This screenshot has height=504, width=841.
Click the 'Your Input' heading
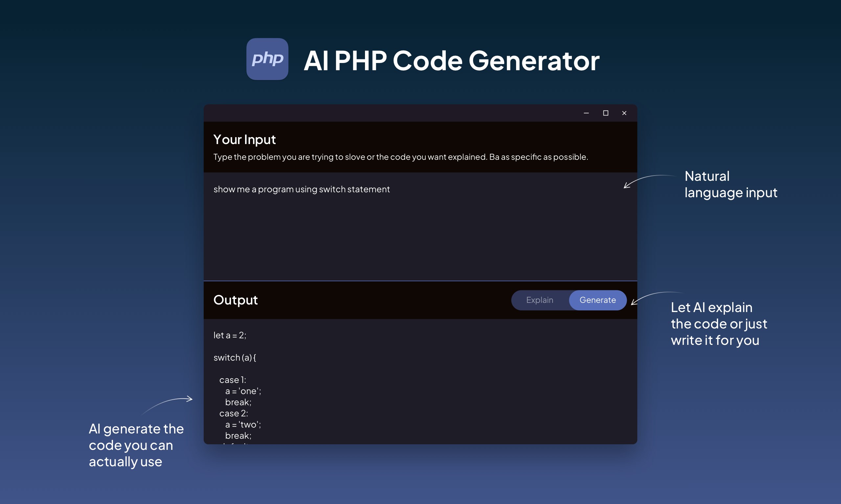pyautogui.click(x=244, y=139)
